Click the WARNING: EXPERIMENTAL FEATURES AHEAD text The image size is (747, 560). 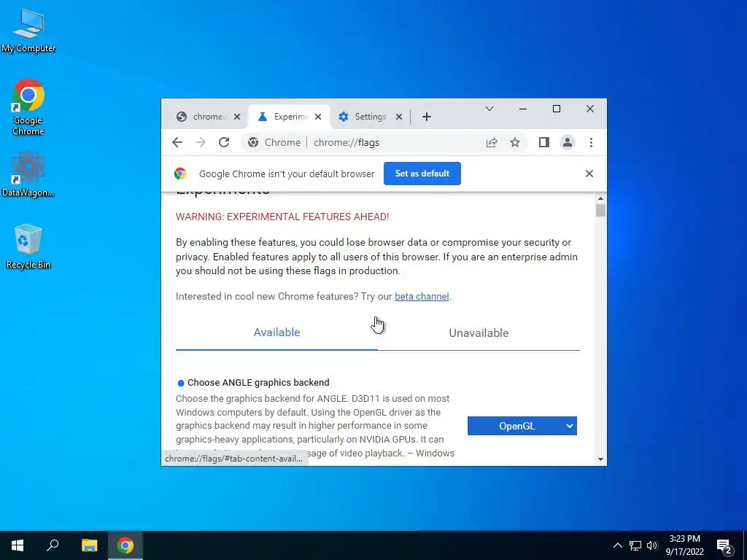click(x=282, y=217)
